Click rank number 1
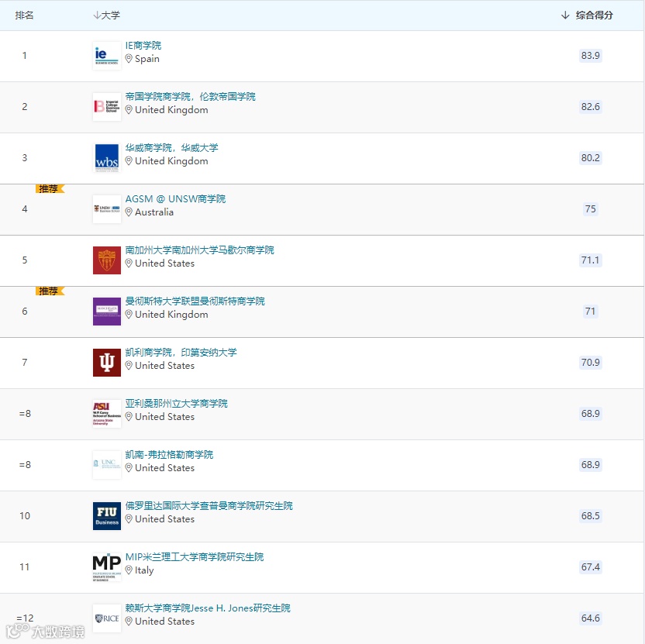 tap(25, 56)
